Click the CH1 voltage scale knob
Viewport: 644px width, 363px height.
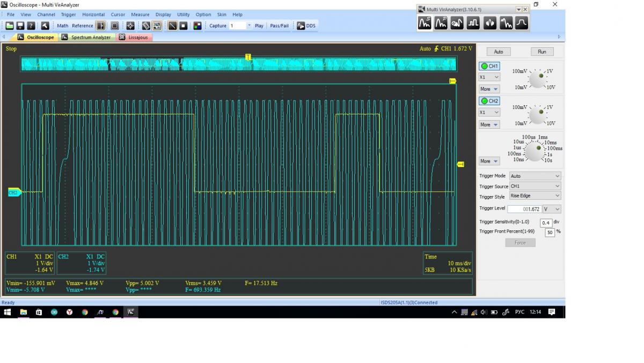(538, 79)
